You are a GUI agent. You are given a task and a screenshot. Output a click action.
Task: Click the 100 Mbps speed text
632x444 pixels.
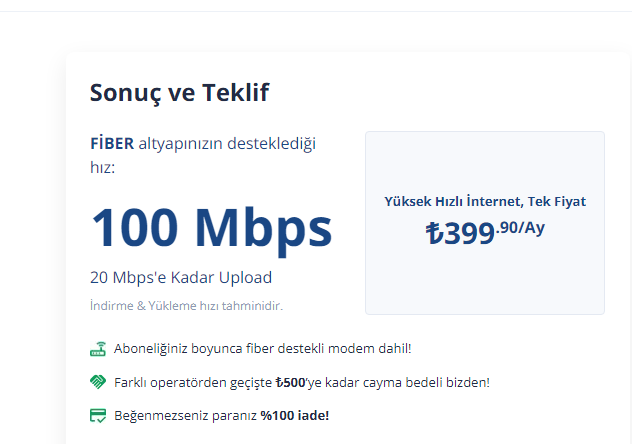tap(211, 229)
